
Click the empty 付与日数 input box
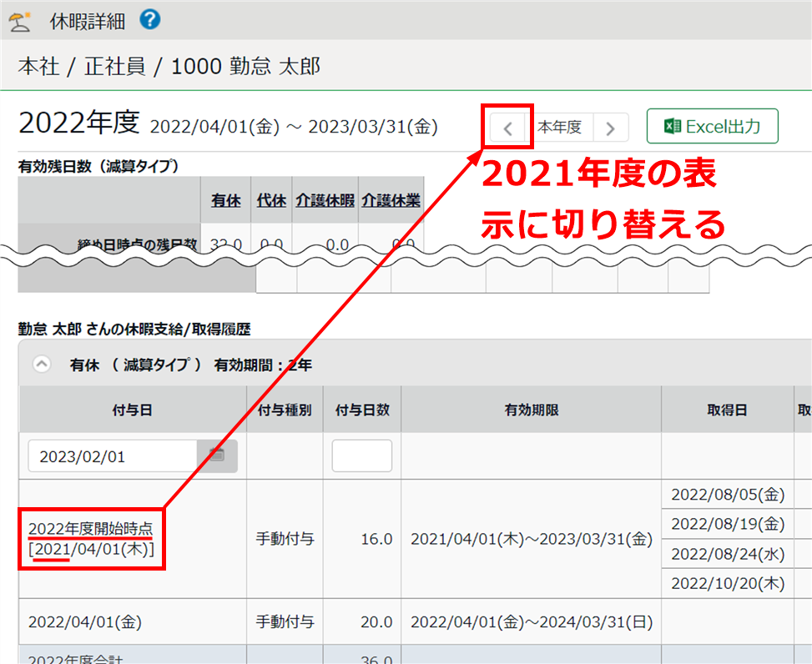tap(361, 456)
